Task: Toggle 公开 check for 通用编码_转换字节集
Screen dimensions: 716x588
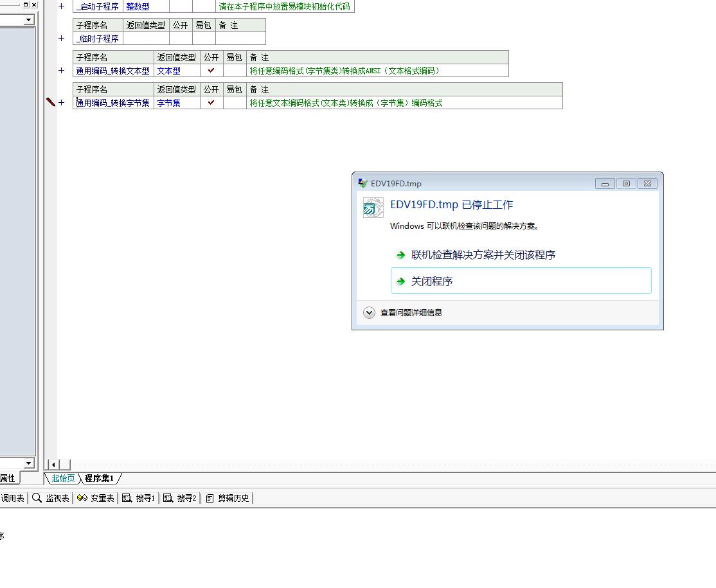Action: (211, 103)
